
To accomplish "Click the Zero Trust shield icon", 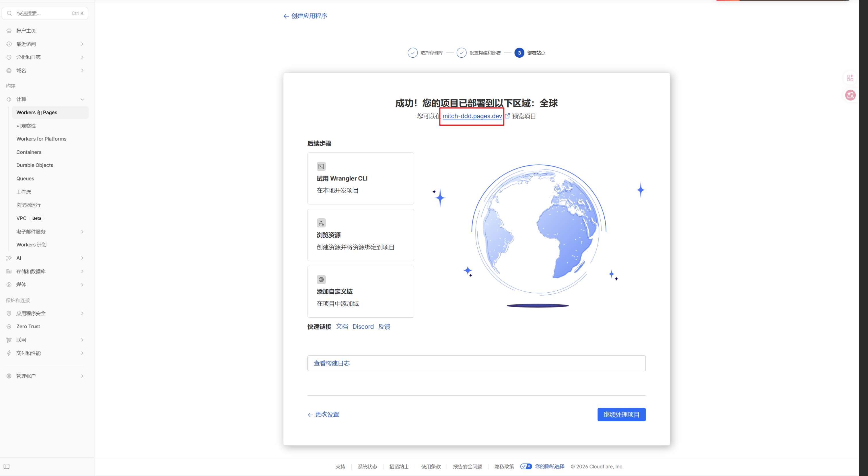I will [9, 327].
